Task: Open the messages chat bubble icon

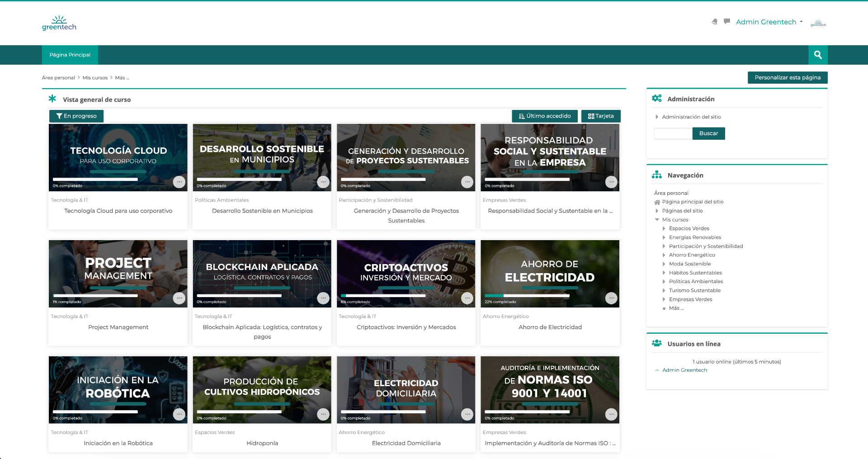Action: point(727,21)
